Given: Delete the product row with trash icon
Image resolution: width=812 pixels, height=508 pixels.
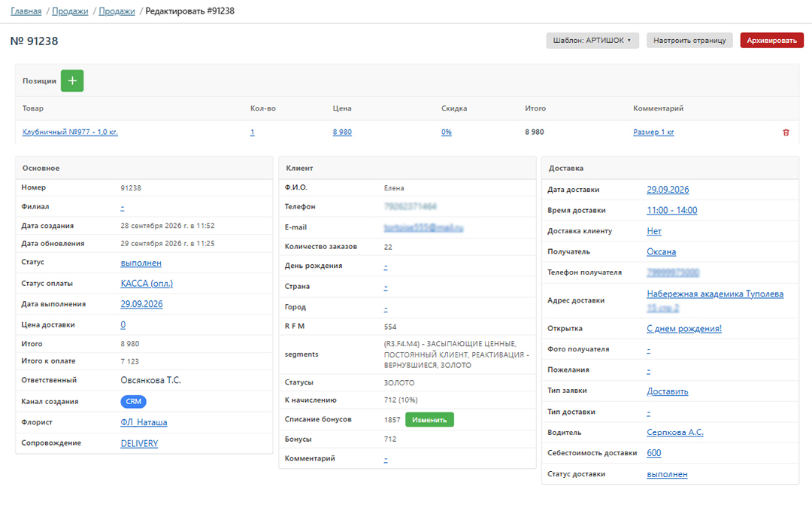Looking at the screenshot, I should [786, 132].
